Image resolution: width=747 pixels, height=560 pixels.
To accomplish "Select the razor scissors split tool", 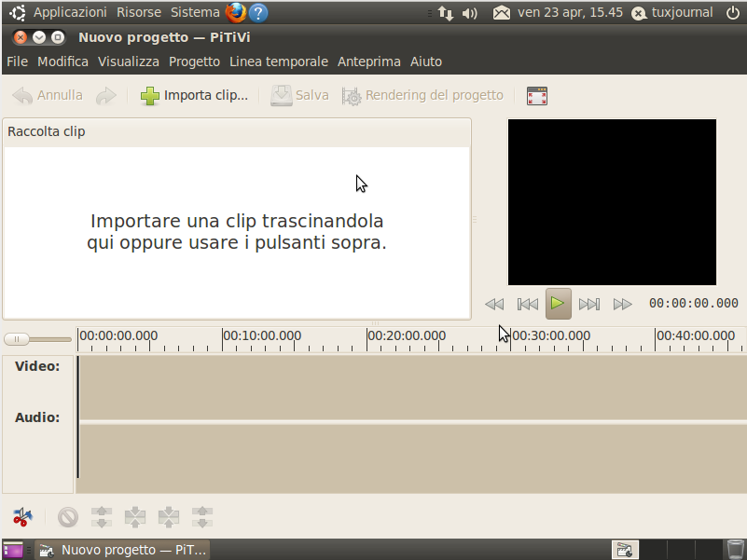I will click(x=22, y=516).
